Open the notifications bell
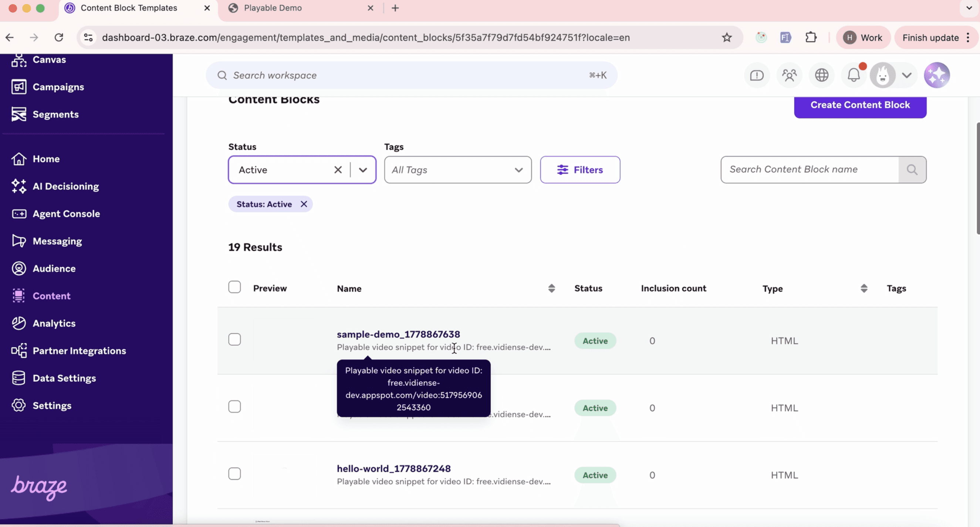The width and height of the screenshot is (980, 527). pos(854,75)
